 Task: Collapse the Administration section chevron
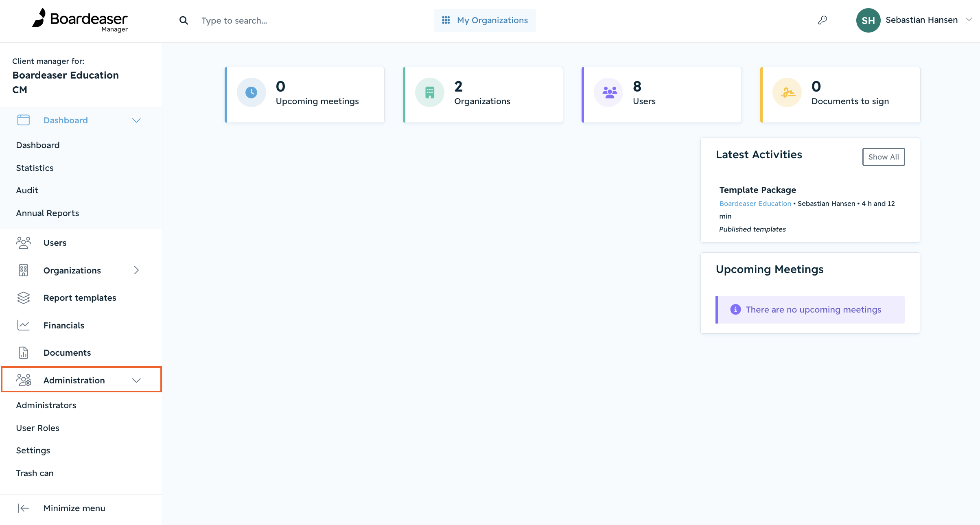pyautogui.click(x=136, y=380)
